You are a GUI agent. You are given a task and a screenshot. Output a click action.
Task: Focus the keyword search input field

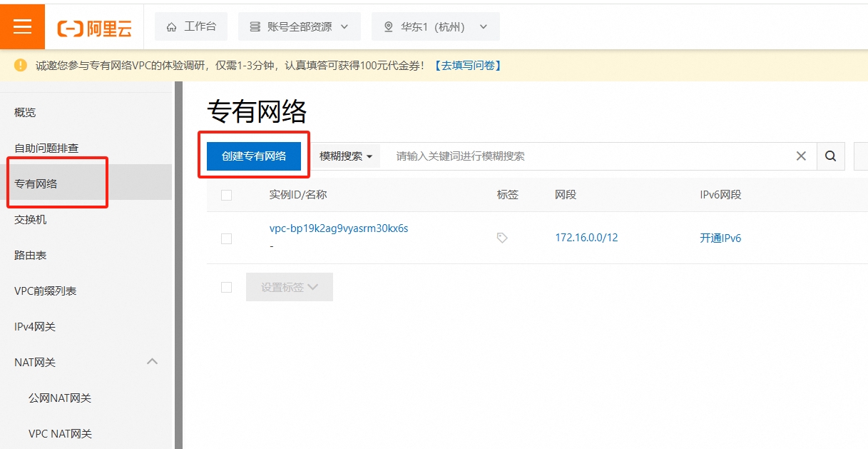pyautogui.click(x=585, y=156)
